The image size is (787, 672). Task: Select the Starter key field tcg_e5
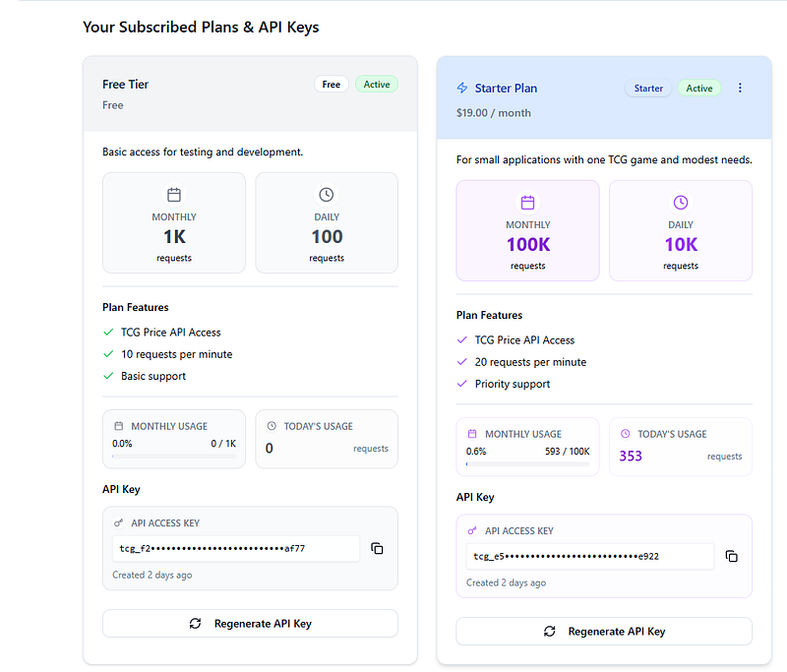point(589,556)
